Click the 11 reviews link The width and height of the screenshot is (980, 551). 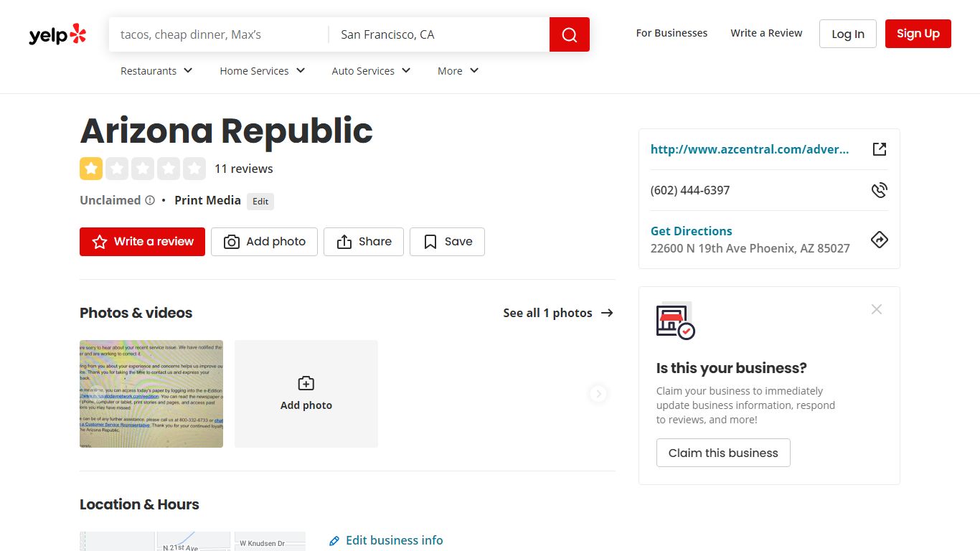click(244, 169)
